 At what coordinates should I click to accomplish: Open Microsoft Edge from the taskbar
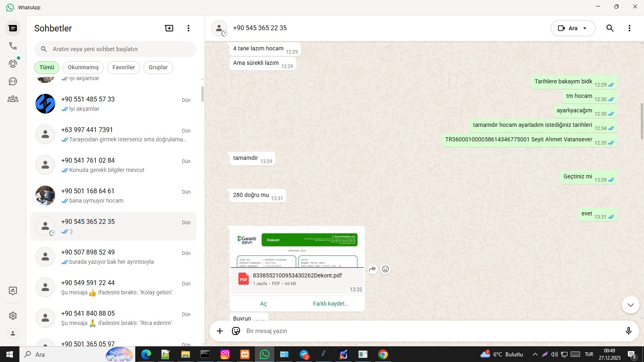[x=146, y=354]
